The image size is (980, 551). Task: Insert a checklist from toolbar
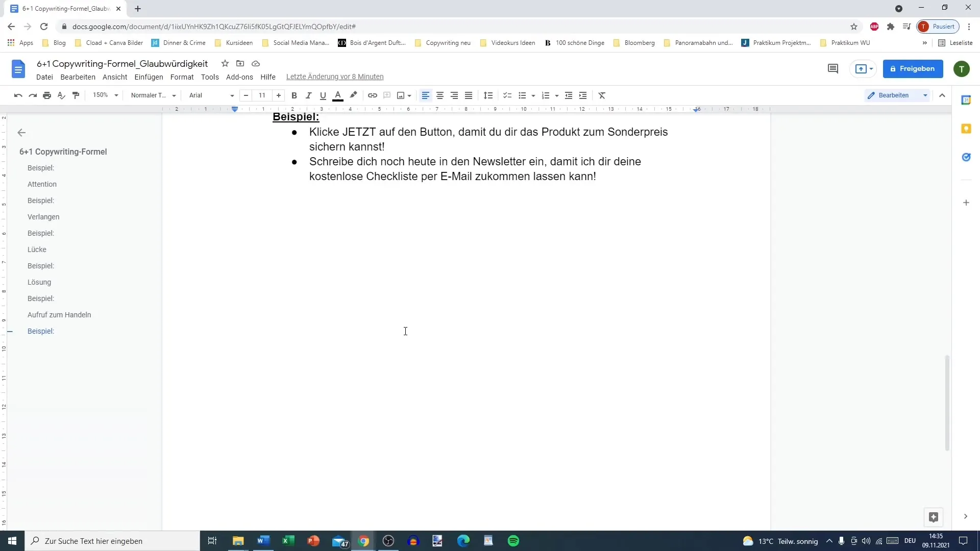coord(507,95)
